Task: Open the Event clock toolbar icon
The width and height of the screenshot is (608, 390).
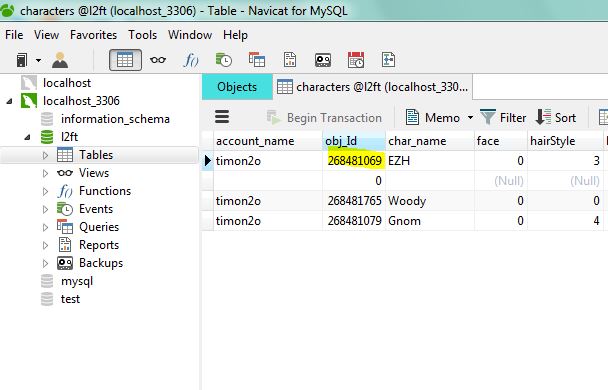Action: pyautogui.click(x=224, y=60)
